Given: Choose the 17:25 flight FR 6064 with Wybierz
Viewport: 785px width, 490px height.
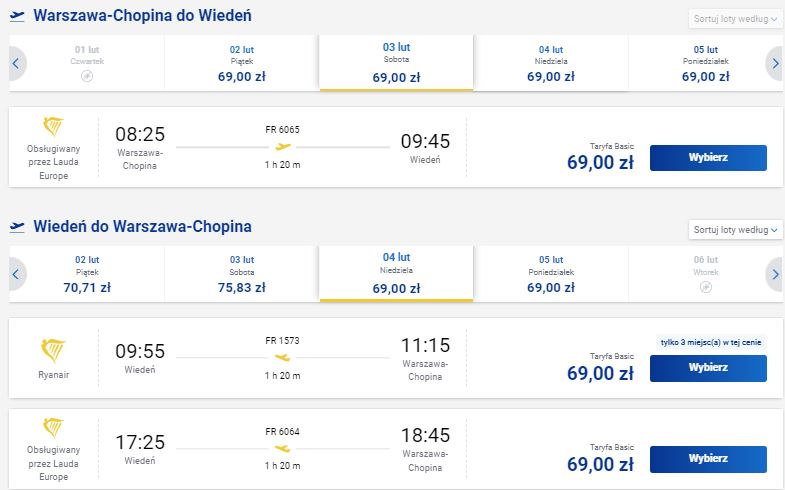Looking at the screenshot, I should tap(708, 459).
